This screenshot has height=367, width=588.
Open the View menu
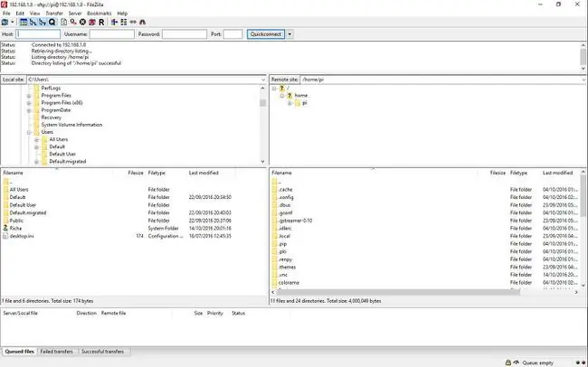click(34, 14)
